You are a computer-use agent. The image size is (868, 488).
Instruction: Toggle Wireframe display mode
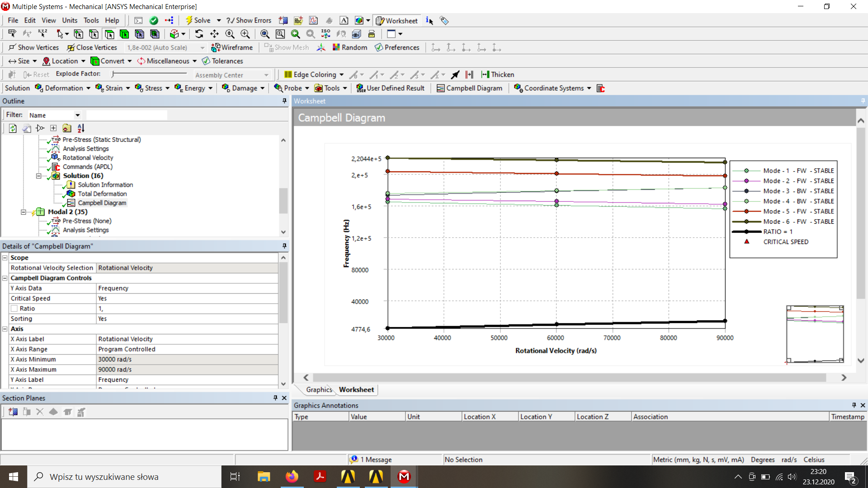tap(232, 47)
